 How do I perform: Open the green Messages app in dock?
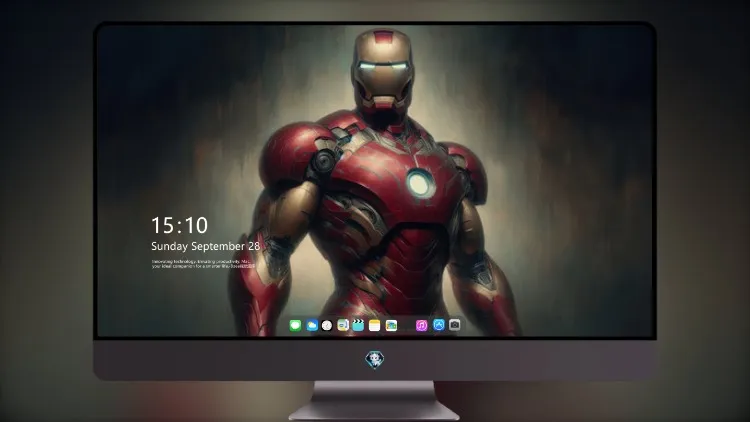[x=295, y=325]
